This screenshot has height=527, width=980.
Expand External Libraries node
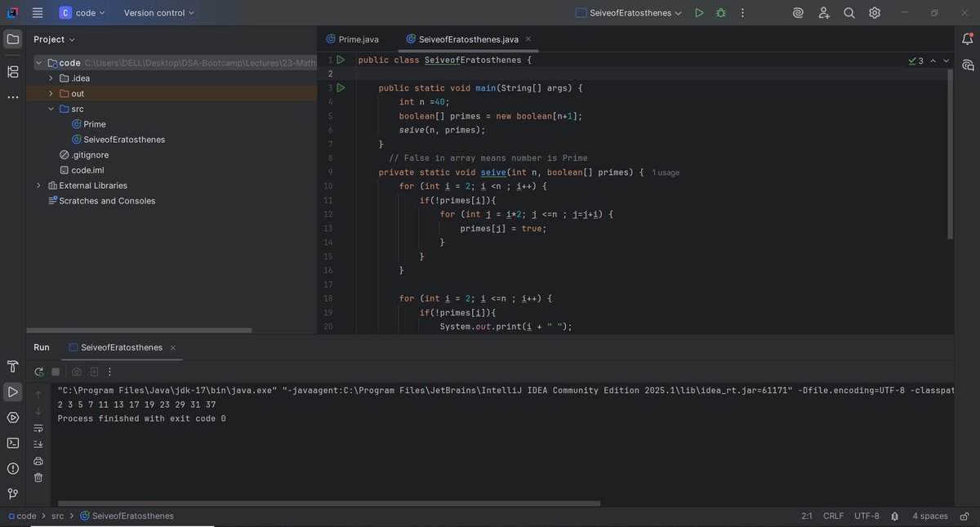(x=38, y=185)
